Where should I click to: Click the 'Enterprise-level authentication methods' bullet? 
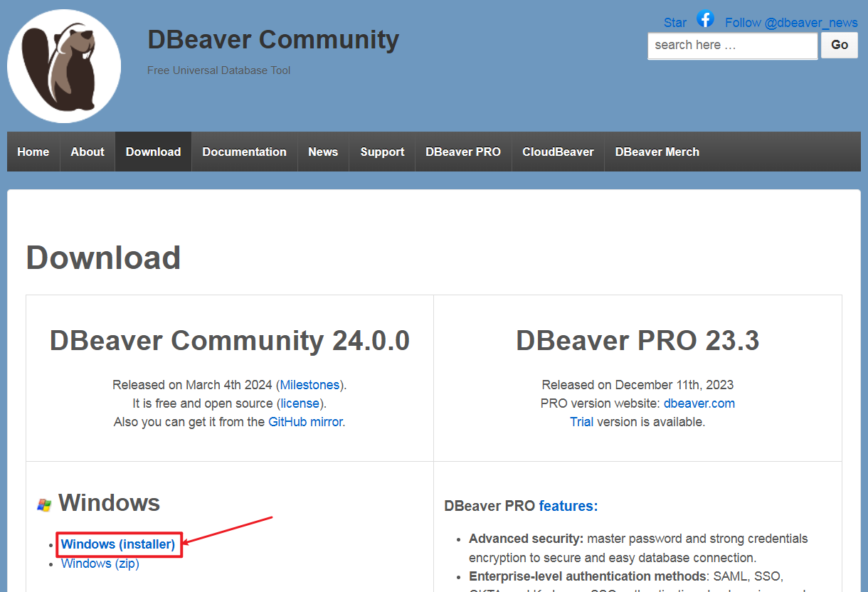586,576
